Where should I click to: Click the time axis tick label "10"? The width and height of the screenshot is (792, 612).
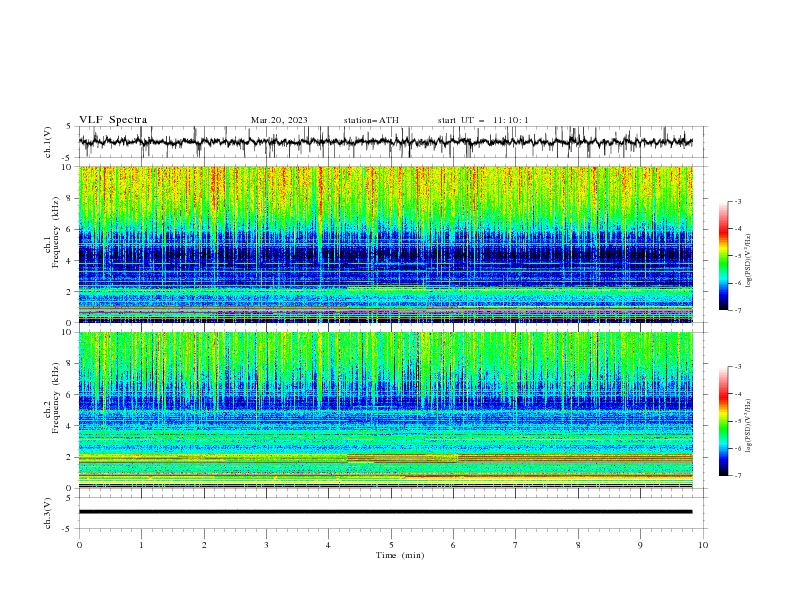pos(703,545)
